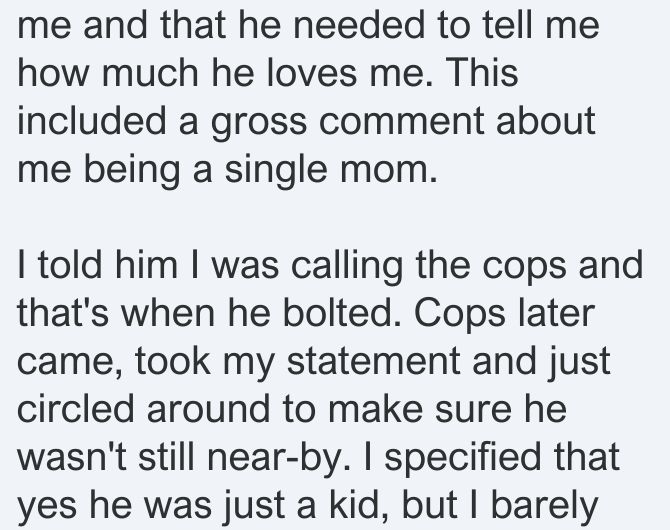Click the word "calling" in the text

(x=347, y=265)
